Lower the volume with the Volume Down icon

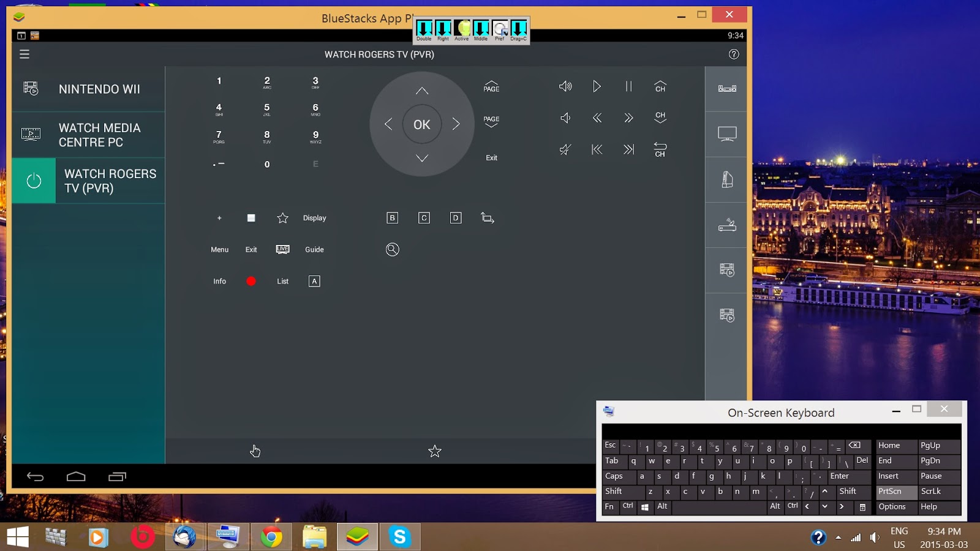(565, 118)
